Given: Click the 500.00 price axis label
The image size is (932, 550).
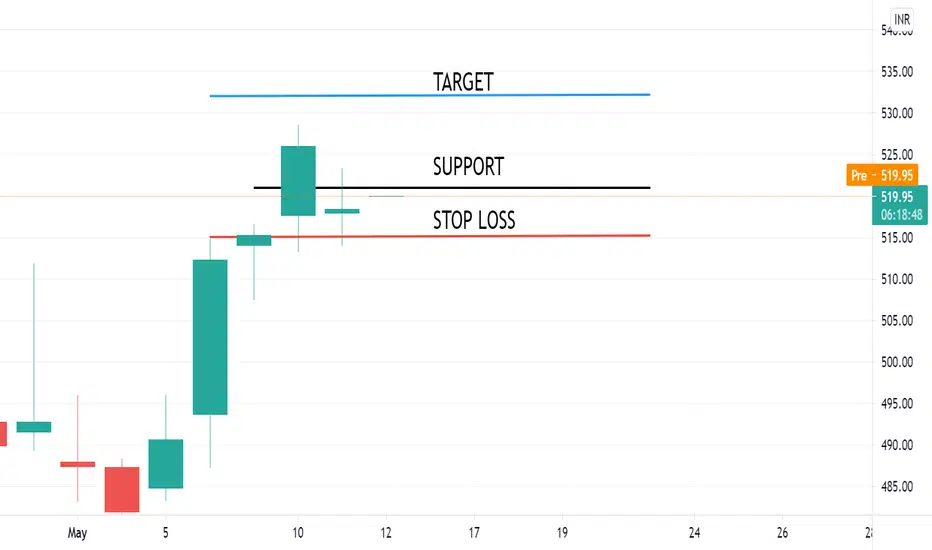Looking at the screenshot, I should 897,362.
